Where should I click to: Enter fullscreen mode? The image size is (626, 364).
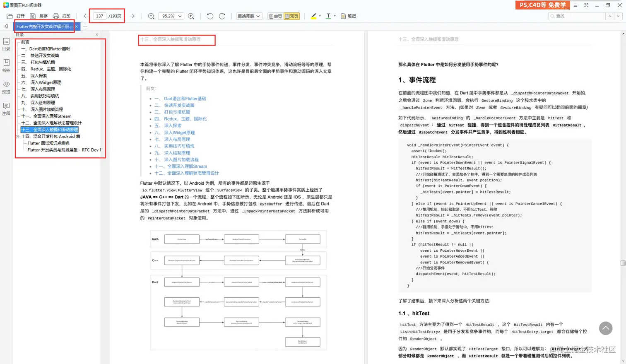[586, 5]
